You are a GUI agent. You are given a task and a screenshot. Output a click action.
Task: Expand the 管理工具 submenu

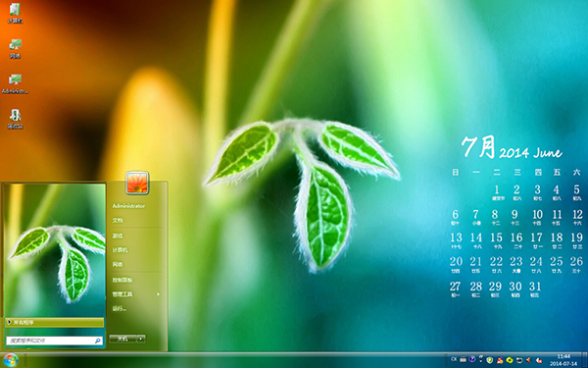point(136,294)
